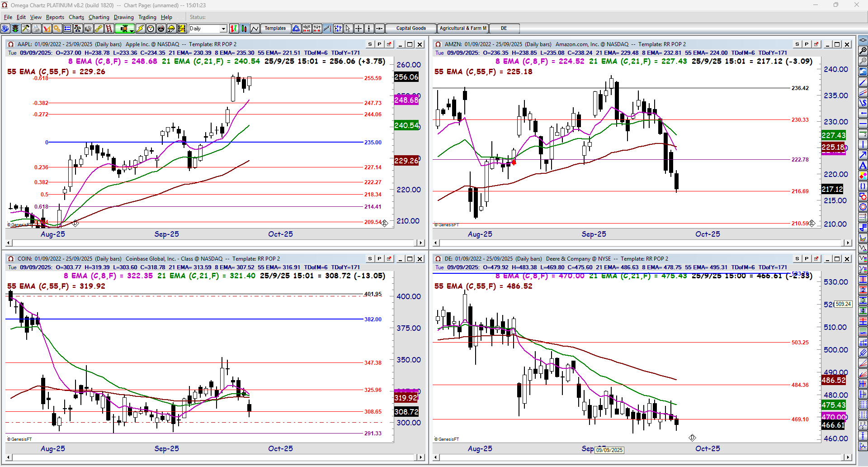Select the candlestick chart type icon
The width and height of the screenshot is (868, 467).
point(244,29)
